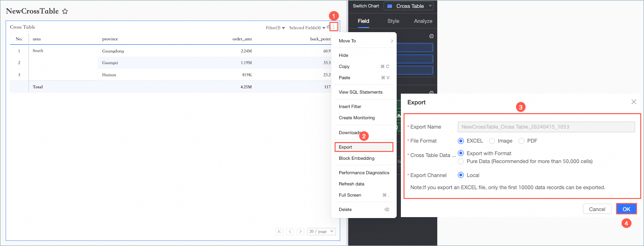This screenshot has height=246, width=644.
Task: Open the Switch Chart Cross Table dropdown
Action: [x=408, y=6]
